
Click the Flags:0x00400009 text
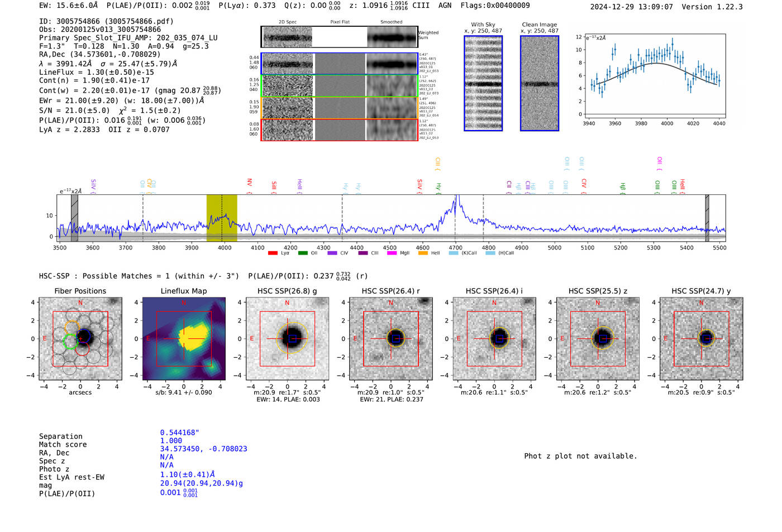(495, 5)
